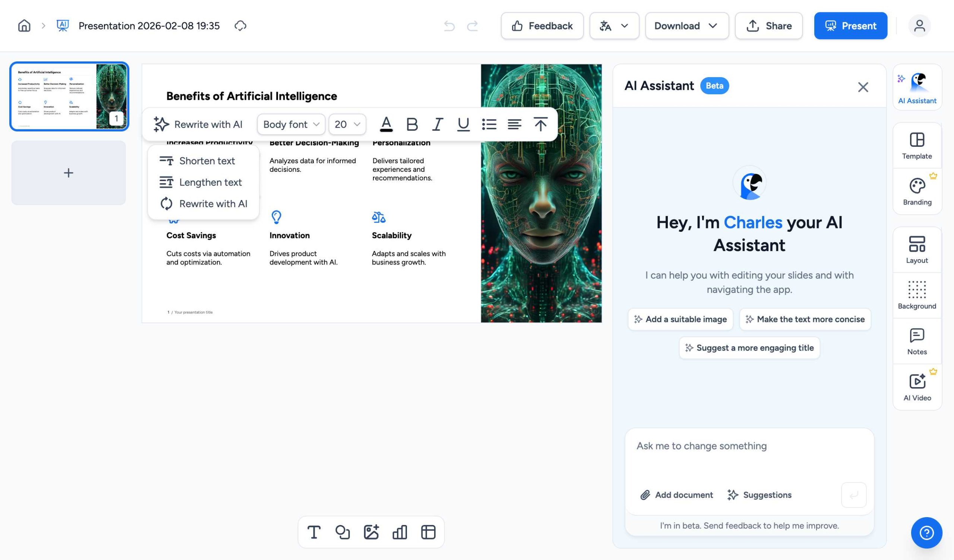Select the slide 1 thumbnail
The width and height of the screenshot is (954, 560).
click(x=69, y=96)
